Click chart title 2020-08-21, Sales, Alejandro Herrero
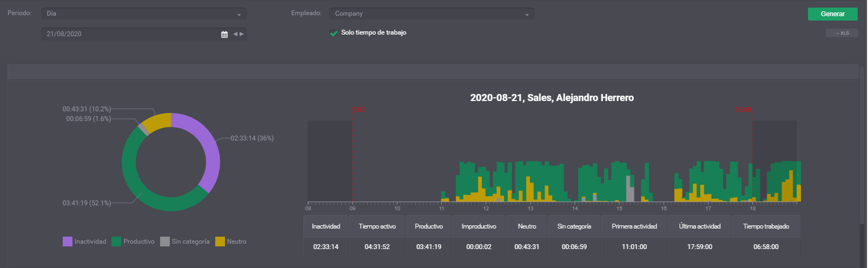The width and height of the screenshot is (868, 268). (x=552, y=98)
